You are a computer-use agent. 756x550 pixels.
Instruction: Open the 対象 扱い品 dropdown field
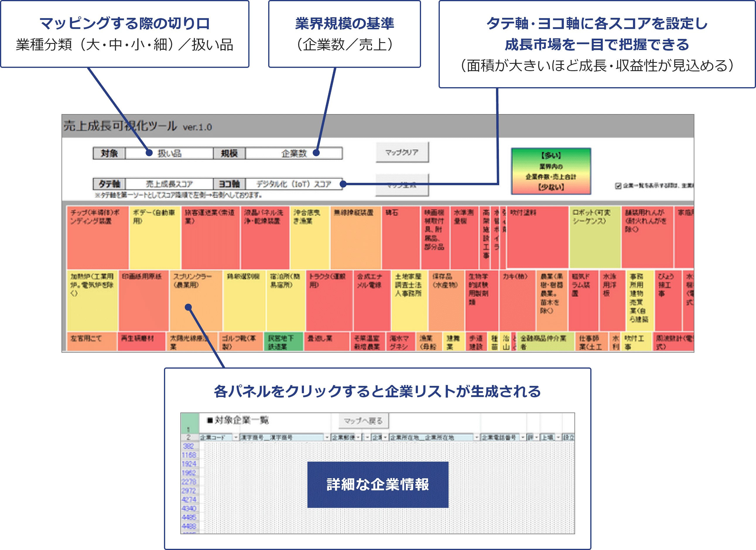click(169, 153)
